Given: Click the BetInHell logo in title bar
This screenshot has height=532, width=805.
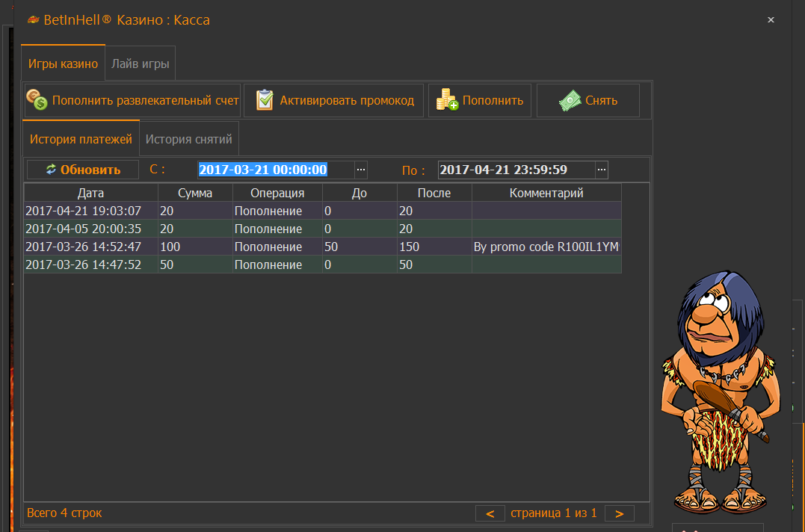Looking at the screenshot, I should coord(32,20).
